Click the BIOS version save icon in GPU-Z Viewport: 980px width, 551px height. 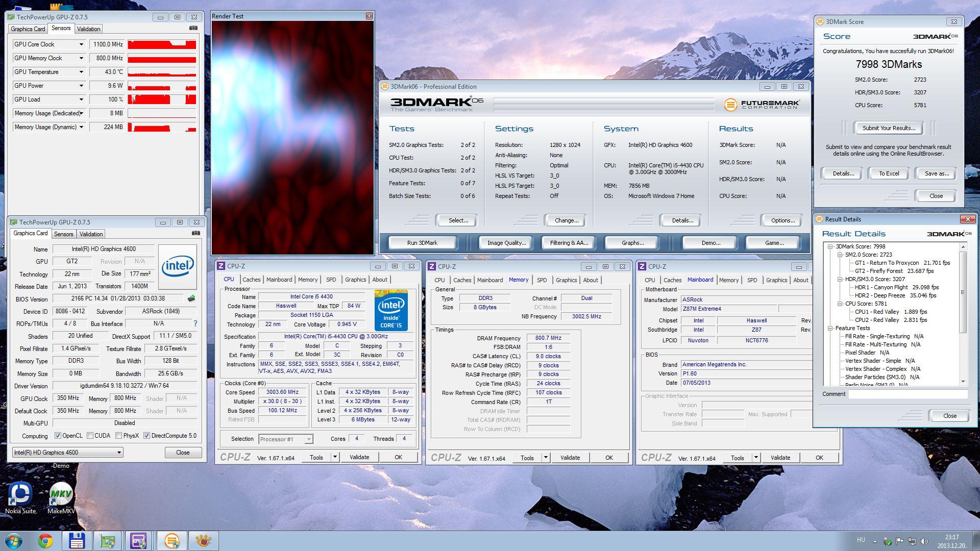[x=191, y=298]
